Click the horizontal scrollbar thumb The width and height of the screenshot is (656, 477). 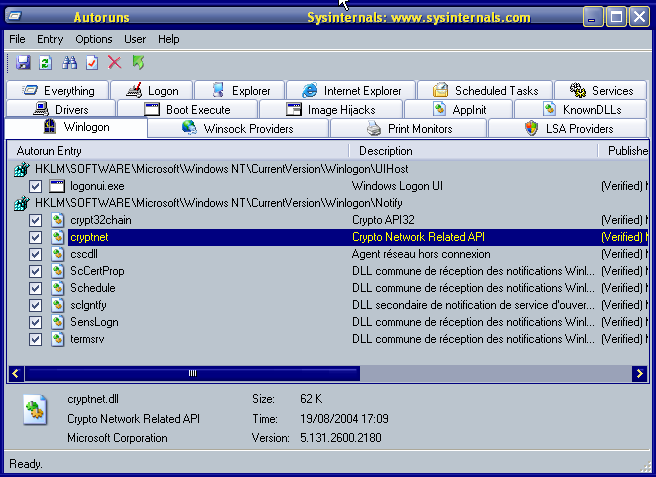point(192,373)
